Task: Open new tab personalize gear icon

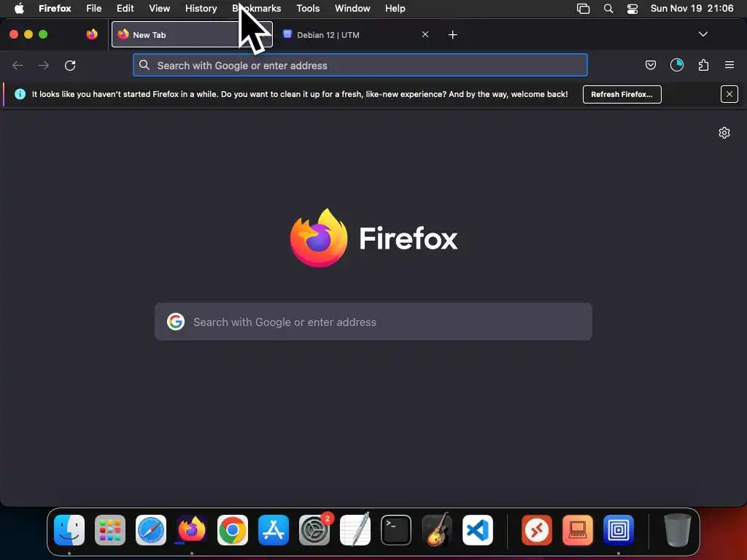Action: [x=724, y=133]
